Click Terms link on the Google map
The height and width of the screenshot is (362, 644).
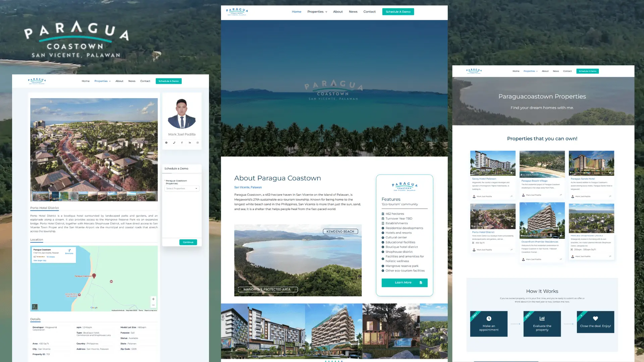pos(141,310)
